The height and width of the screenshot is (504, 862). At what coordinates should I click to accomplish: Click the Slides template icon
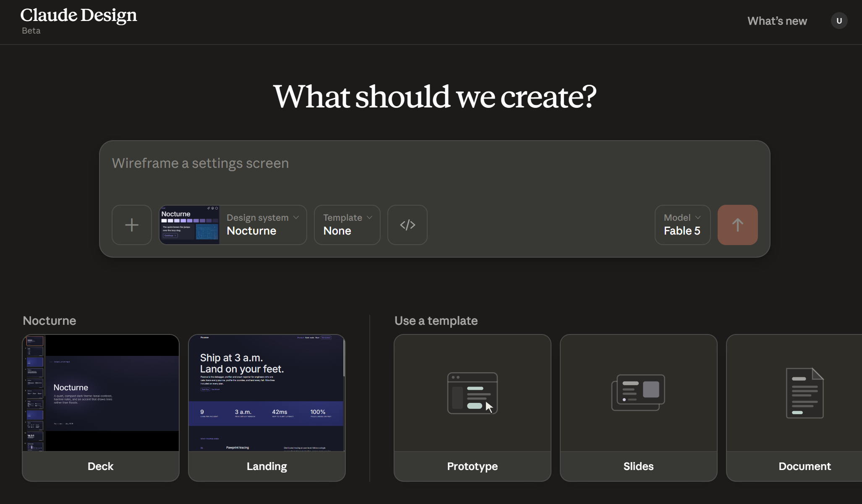tap(638, 392)
